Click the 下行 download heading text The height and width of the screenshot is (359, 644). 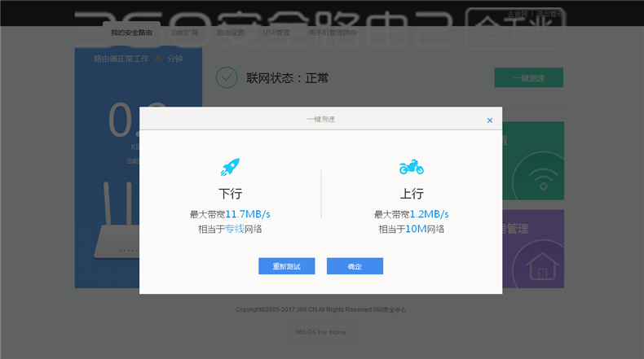click(x=230, y=195)
